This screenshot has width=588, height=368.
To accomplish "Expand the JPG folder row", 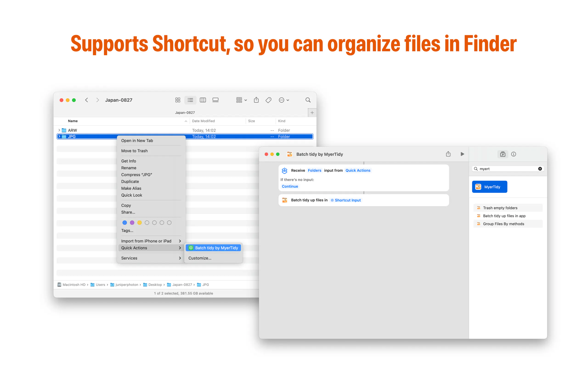I will pyautogui.click(x=59, y=137).
